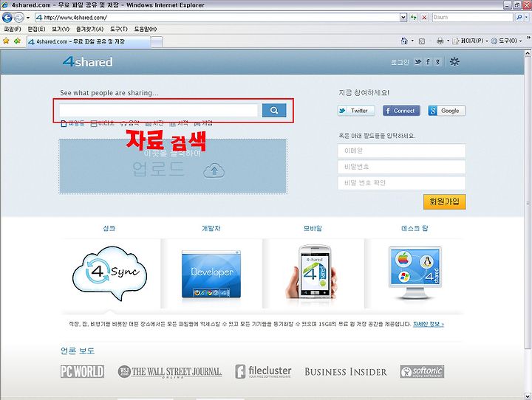The height and width of the screenshot is (400, 532).
Task: Click the browser Forward arrow
Action: pos(19,17)
